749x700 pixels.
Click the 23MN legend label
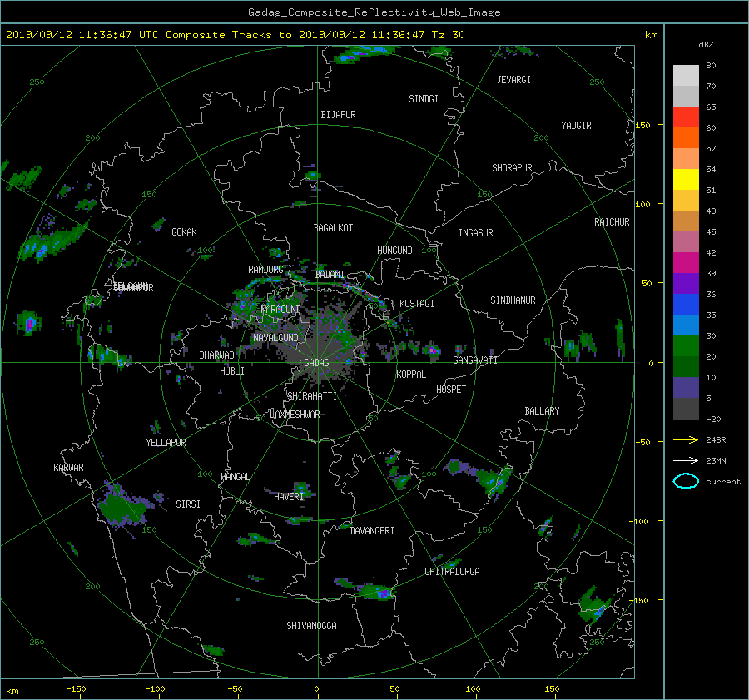pyautogui.click(x=716, y=460)
